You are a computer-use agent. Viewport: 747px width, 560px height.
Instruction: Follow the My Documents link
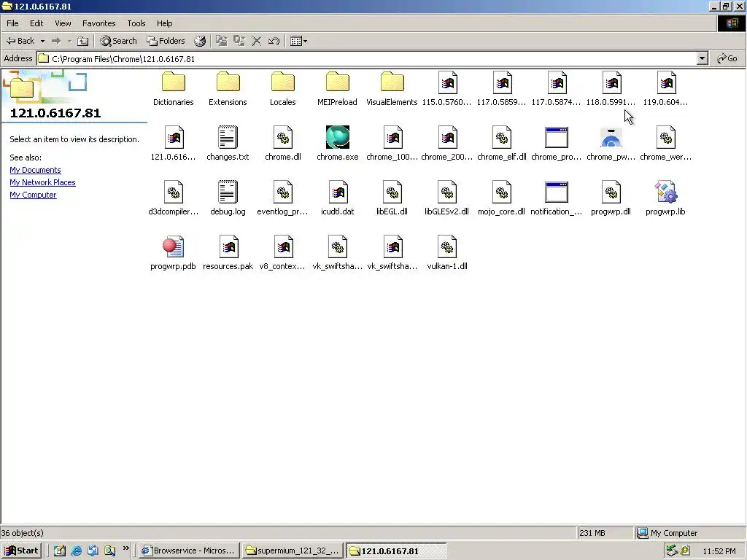point(35,170)
